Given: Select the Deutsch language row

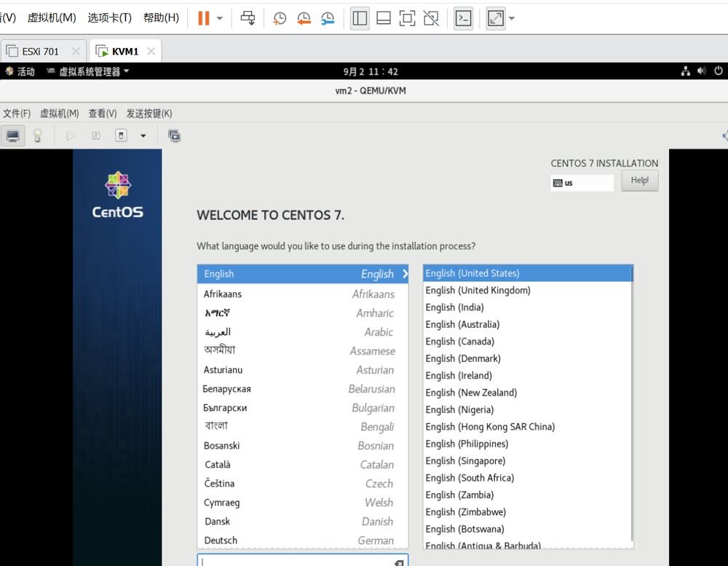Looking at the screenshot, I should [303, 540].
